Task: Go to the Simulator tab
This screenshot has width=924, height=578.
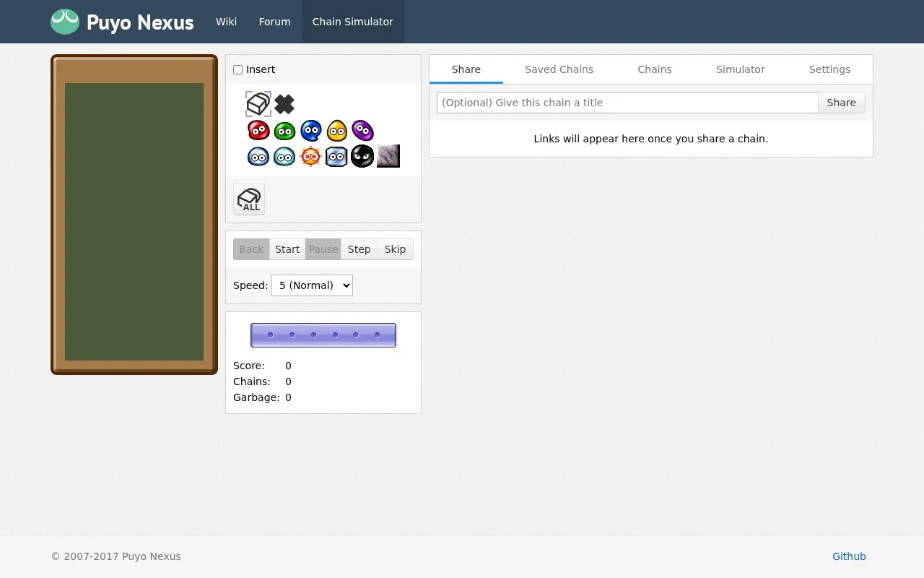Action: (x=741, y=69)
